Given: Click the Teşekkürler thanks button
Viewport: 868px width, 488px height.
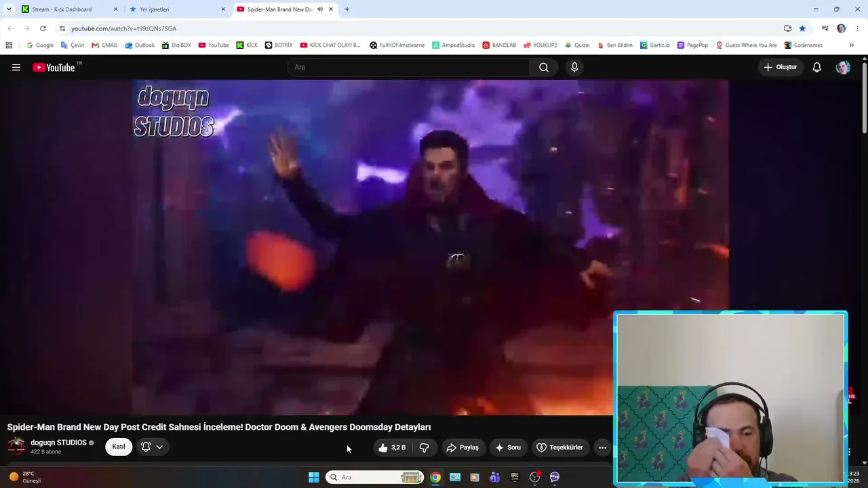Looking at the screenshot, I should point(560,447).
